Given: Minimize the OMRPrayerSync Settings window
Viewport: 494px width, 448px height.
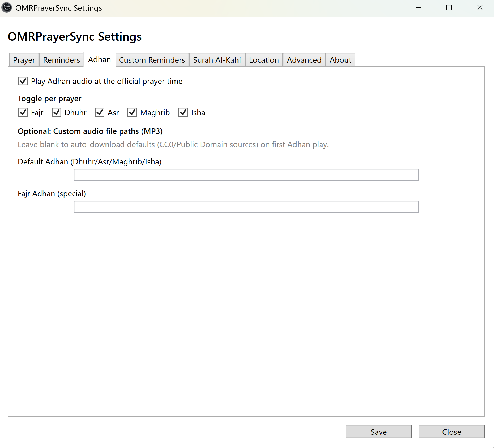Looking at the screenshot, I should click(x=418, y=8).
